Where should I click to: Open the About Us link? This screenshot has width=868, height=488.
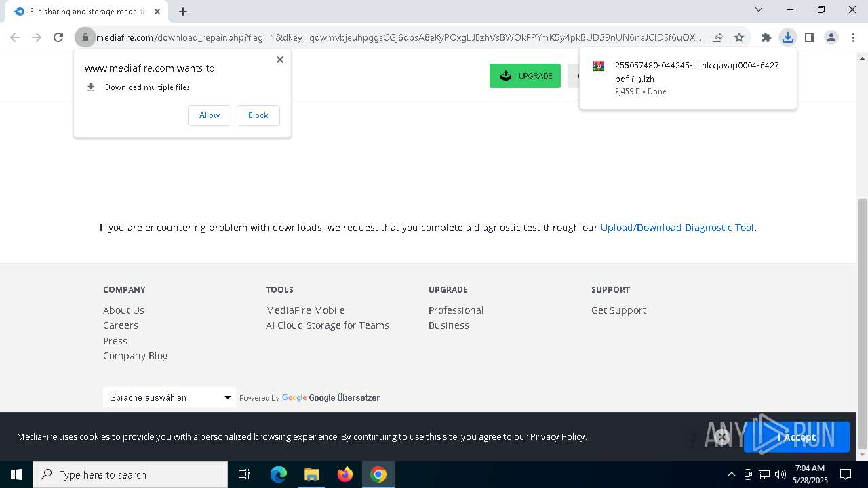pyautogui.click(x=123, y=310)
